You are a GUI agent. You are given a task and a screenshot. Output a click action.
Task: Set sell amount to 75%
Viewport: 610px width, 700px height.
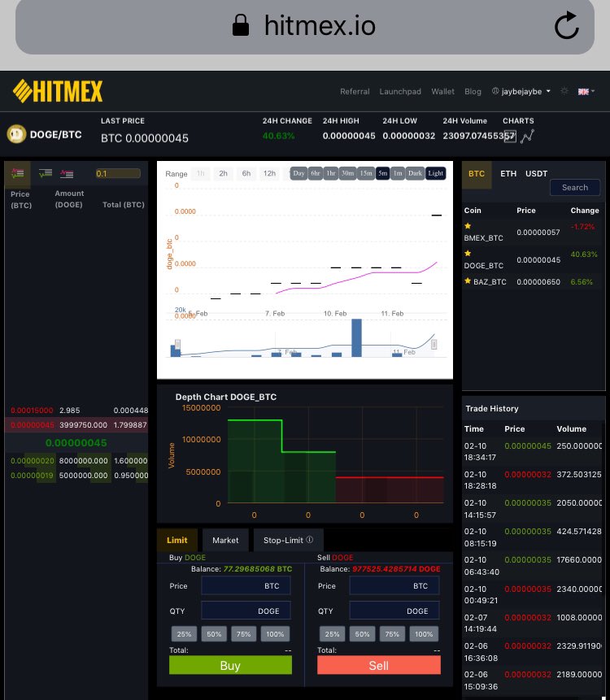(x=392, y=634)
